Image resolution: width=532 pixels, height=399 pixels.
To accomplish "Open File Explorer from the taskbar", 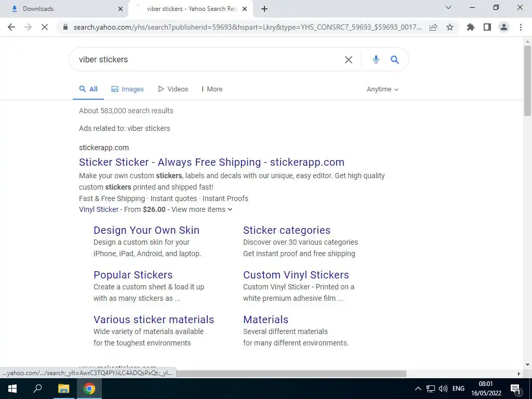I will 63,389.
